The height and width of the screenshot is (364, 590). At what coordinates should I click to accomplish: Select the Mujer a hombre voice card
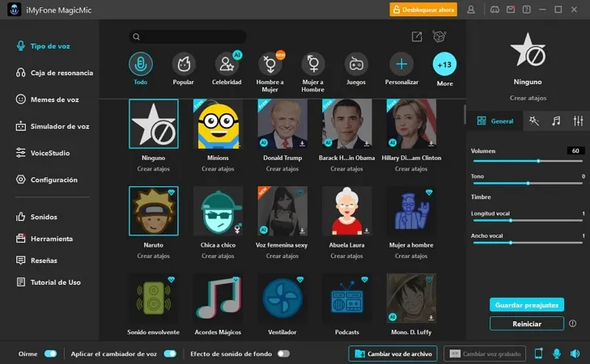(411, 211)
